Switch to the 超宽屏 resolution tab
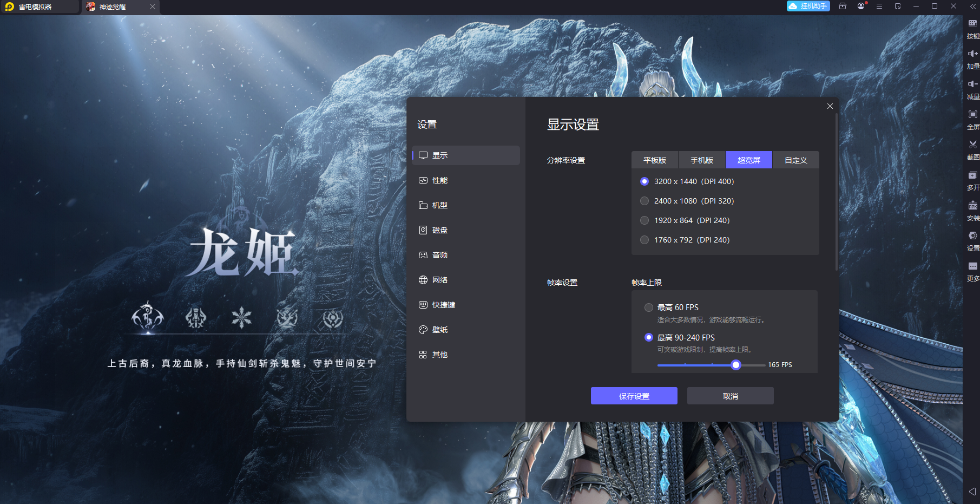Viewport: 980px width, 504px height. [749, 160]
